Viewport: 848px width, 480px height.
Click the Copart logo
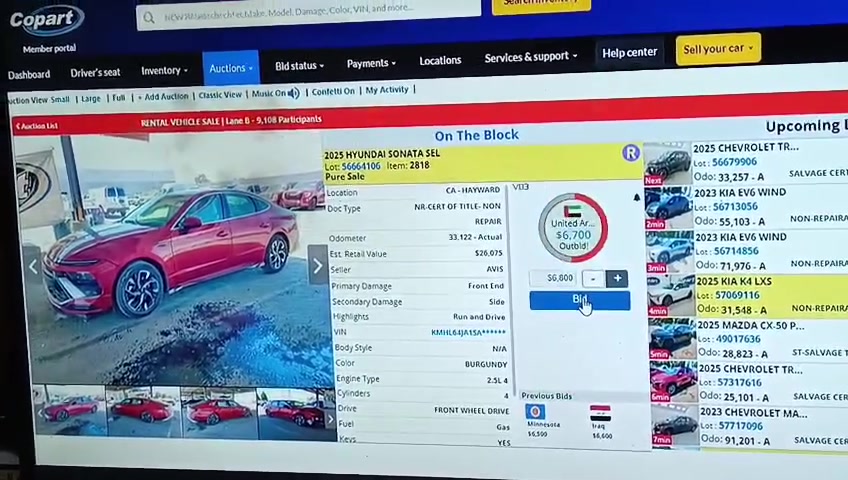click(47, 21)
